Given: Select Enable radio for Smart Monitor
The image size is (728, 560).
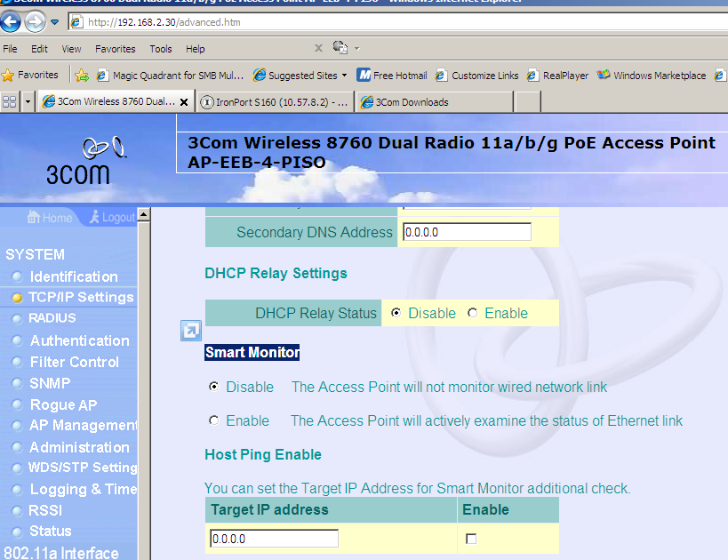Looking at the screenshot, I should click(213, 420).
